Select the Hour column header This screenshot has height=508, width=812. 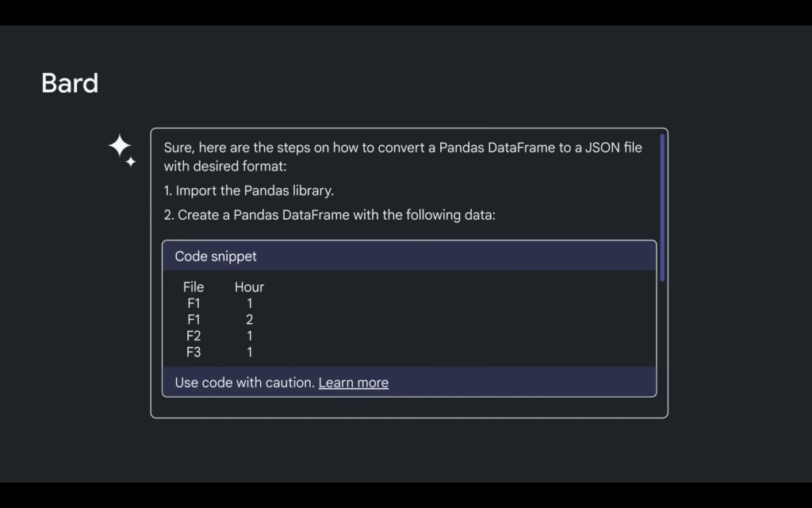[x=249, y=287]
